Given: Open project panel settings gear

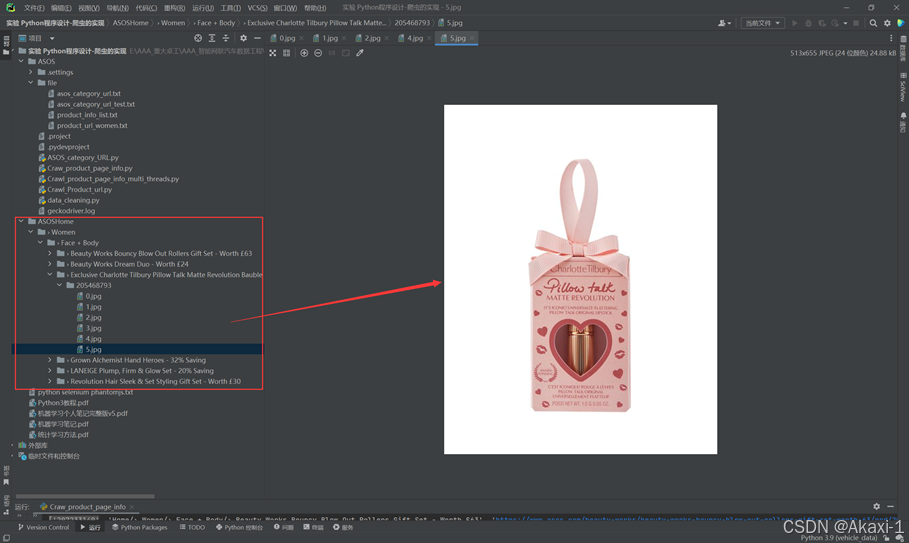Looking at the screenshot, I should pos(243,38).
